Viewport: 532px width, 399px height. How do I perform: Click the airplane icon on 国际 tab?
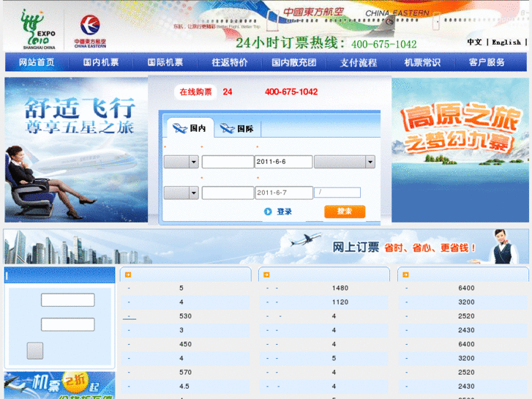pyautogui.click(x=228, y=128)
